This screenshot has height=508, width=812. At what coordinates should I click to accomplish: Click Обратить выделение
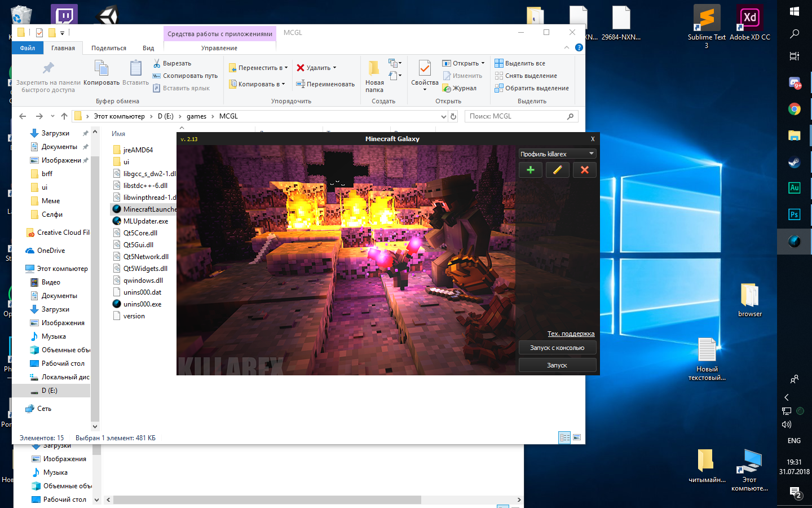pos(532,88)
